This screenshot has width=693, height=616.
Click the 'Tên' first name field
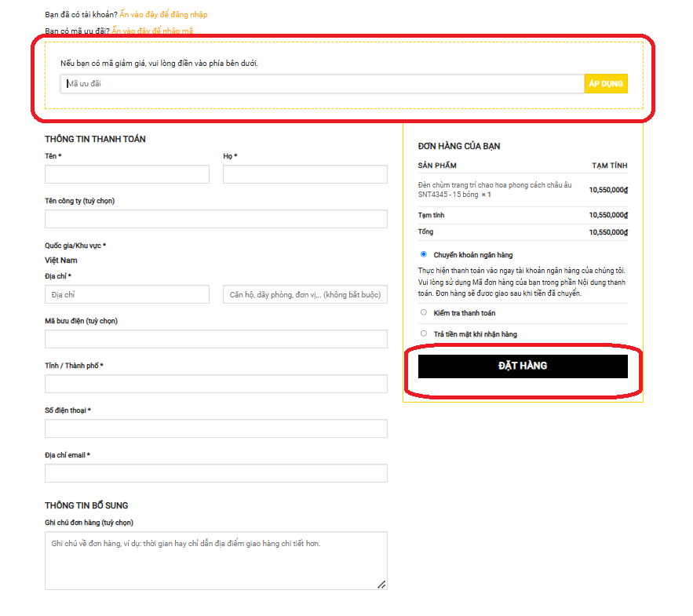(x=127, y=174)
